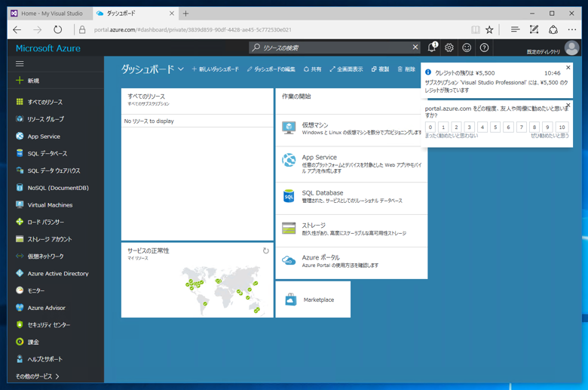The image size is (588, 390).
Task: Close the portal.azure.com survey popup
Action: (x=568, y=105)
